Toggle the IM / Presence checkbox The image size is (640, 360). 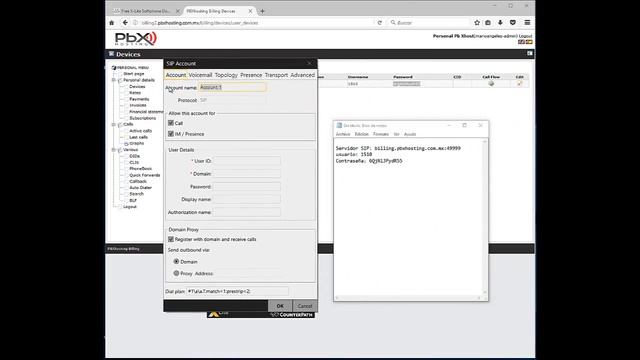point(171,133)
